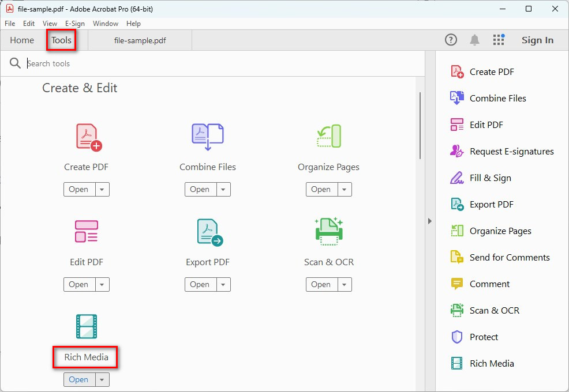Expand the dropdown arrow beside Create PDF's Open button
The width and height of the screenshot is (569, 392).
102,190
